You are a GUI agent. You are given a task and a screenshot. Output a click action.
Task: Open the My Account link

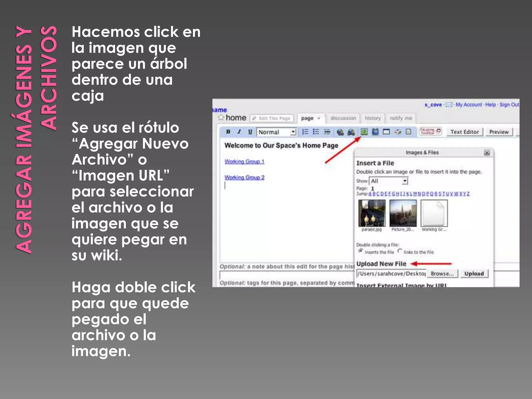click(469, 105)
